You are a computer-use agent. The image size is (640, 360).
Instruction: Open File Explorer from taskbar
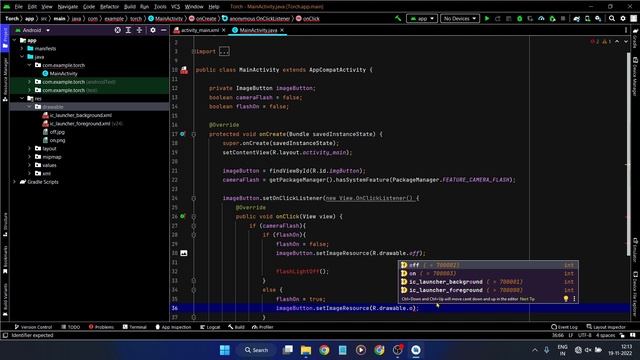306,350
